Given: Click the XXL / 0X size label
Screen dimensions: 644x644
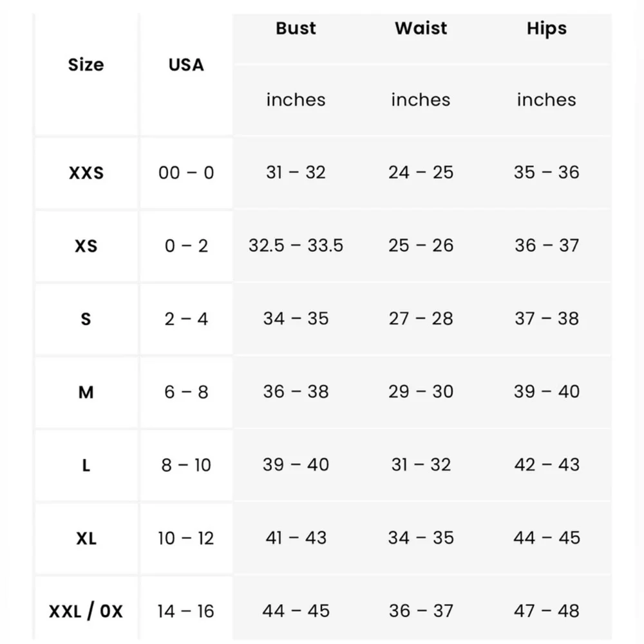Looking at the screenshot, I should tap(86, 611).
